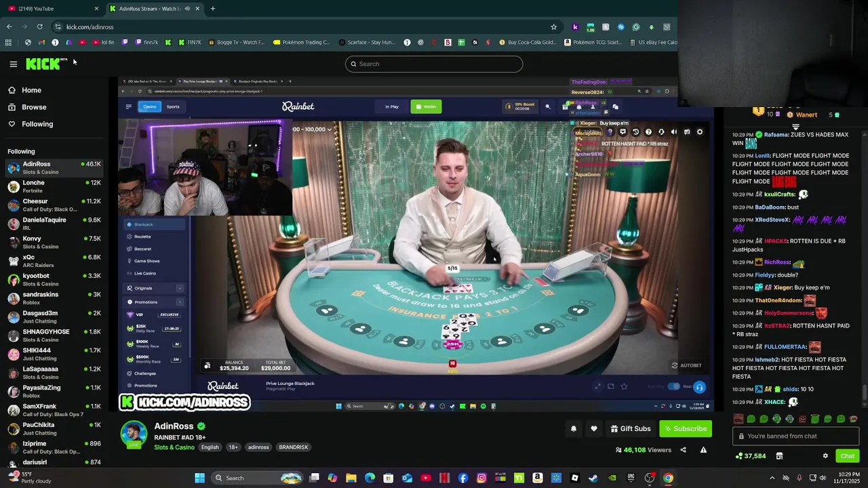Share the stream via share icon
This screenshot has width=868, height=488.
(x=683, y=450)
